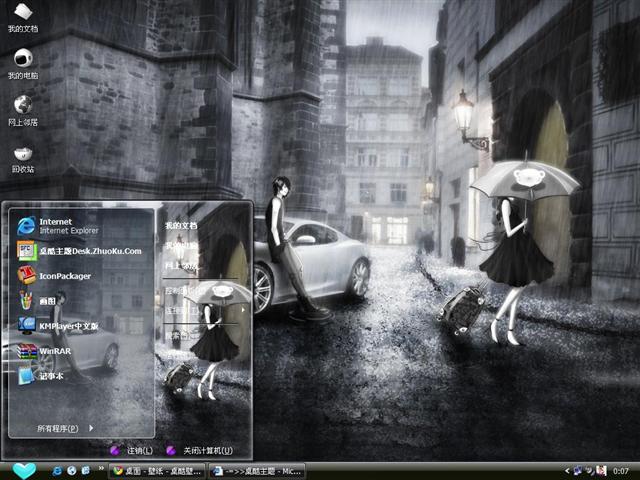Launch Internet Explorer from quick launch bar
The image size is (640, 480).
point(57,471)
